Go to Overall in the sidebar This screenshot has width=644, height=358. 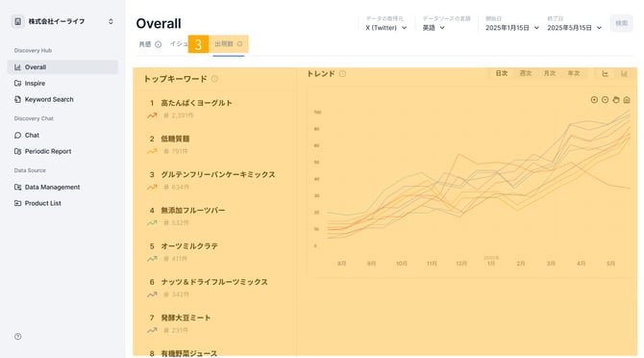pos(62,67)
